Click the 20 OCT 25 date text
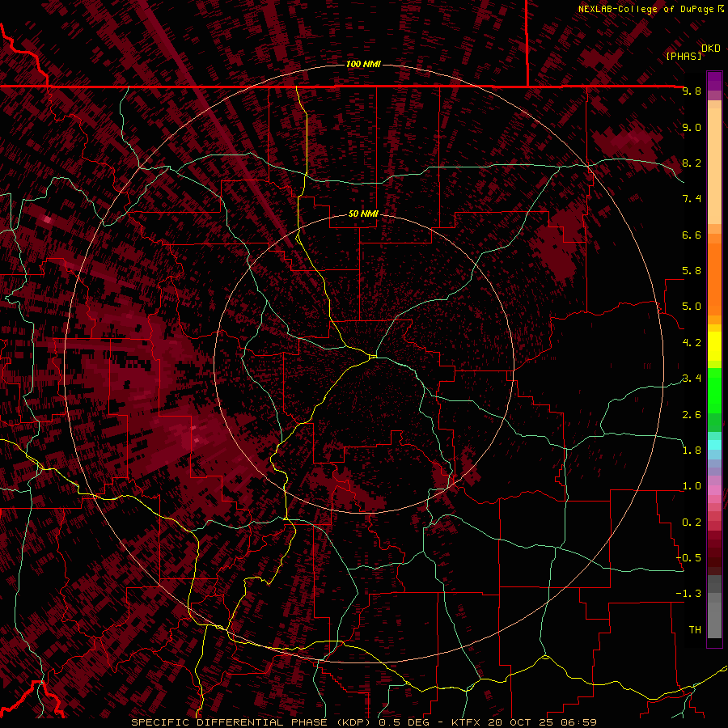728x728 pixels. [x=519, y=722]
